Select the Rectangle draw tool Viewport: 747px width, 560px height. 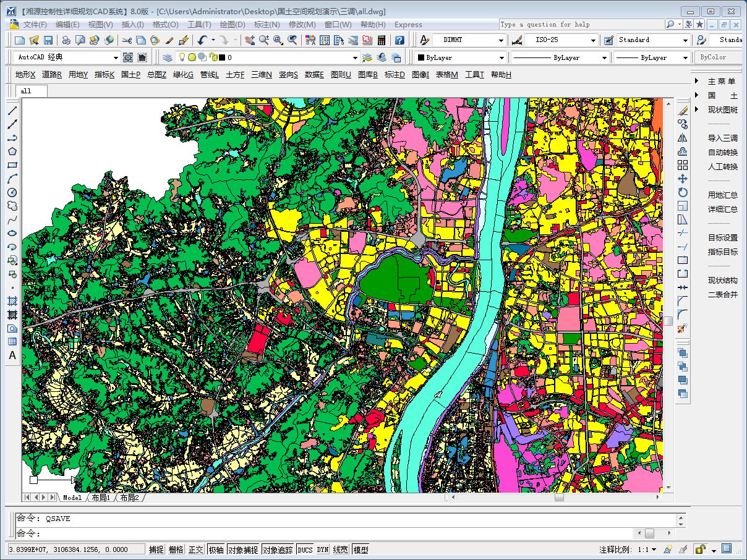pos(12,165)
